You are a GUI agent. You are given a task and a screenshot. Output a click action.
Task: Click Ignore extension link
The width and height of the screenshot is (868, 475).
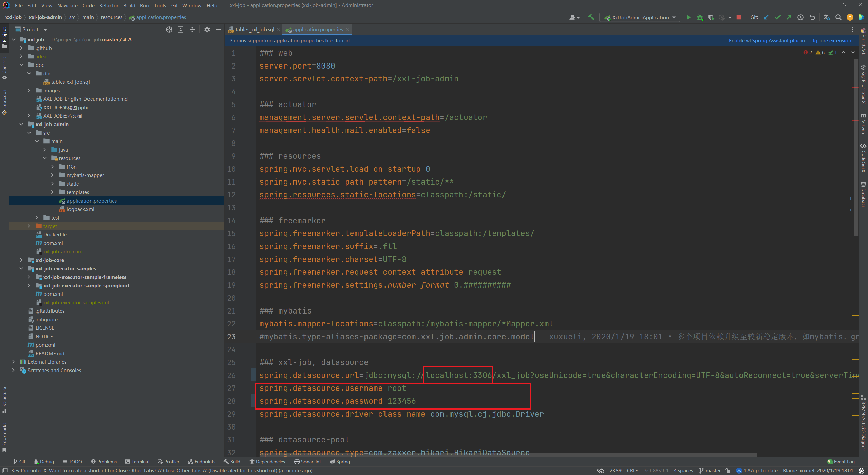pos(832,41)
